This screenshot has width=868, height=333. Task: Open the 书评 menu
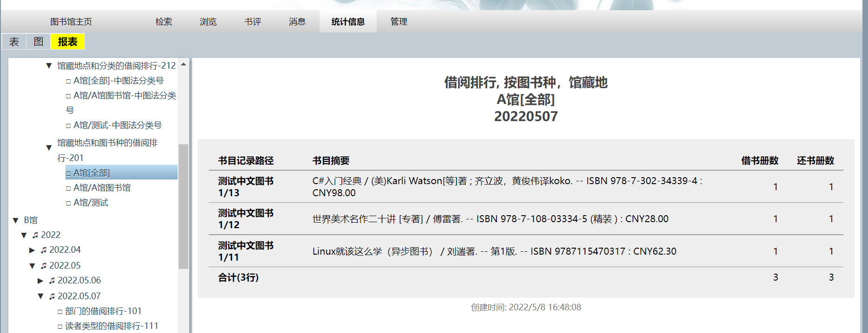253,22
